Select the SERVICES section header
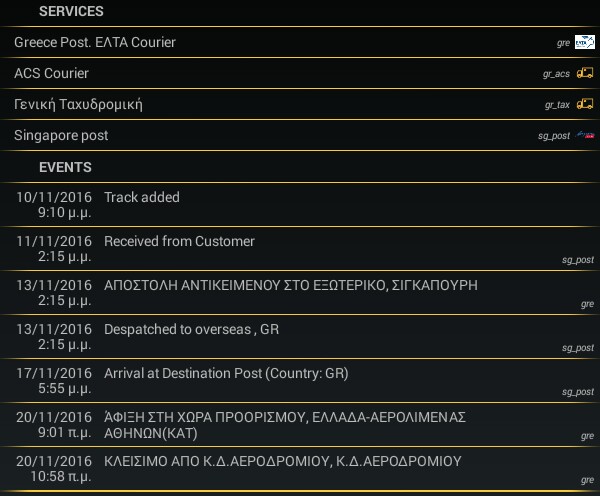 (71, 11)
